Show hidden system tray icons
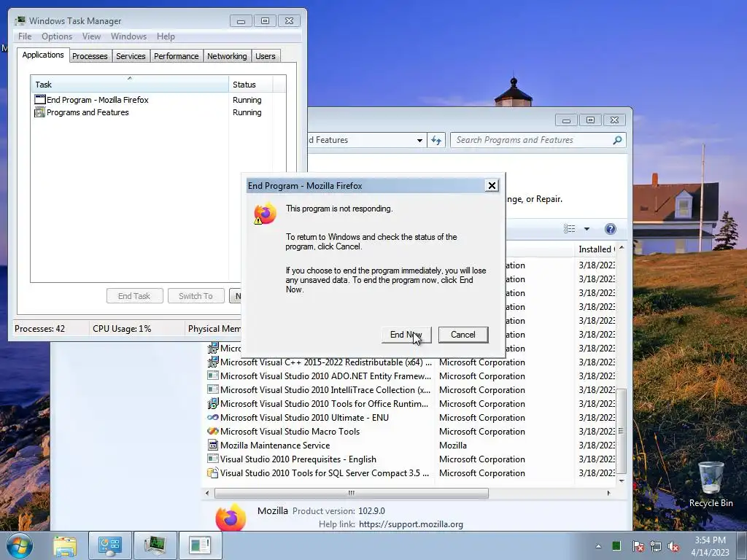This screenshot has height=560, width=747. pyautogui.click(x=598, y=546)
